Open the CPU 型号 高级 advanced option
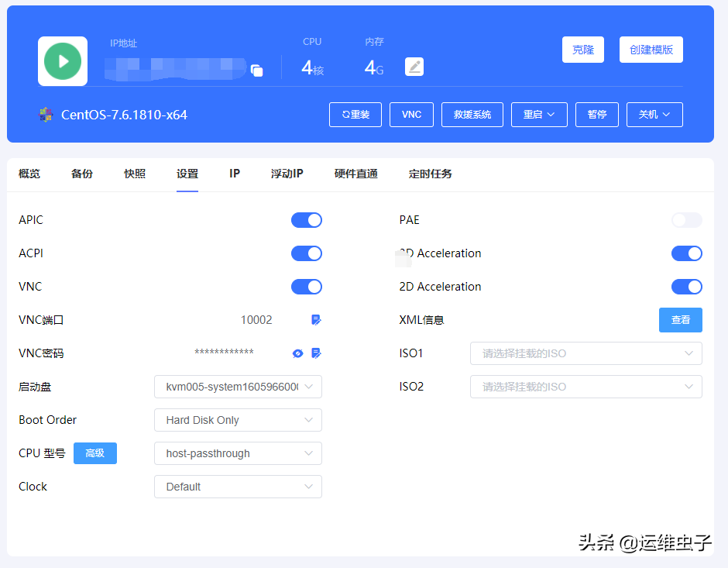Image resolution: width=728 pixels, height=568 pixels. coord(94,453)
